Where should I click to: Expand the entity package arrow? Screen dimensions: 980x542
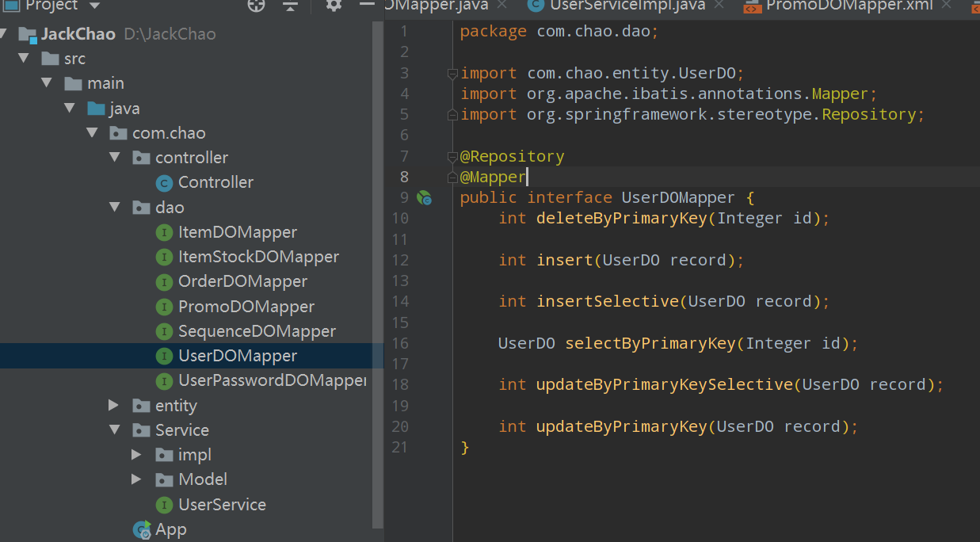pyautogui.click(x=114, y=406)
